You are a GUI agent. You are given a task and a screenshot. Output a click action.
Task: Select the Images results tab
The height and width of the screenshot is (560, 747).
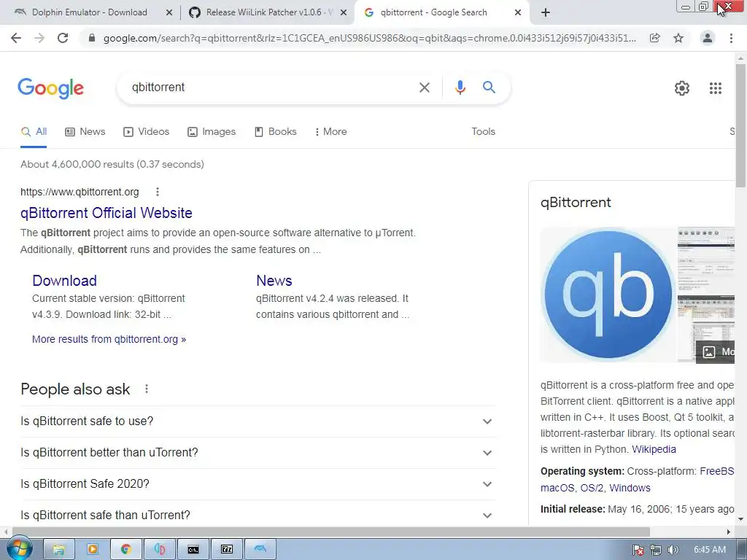(212, 132)
